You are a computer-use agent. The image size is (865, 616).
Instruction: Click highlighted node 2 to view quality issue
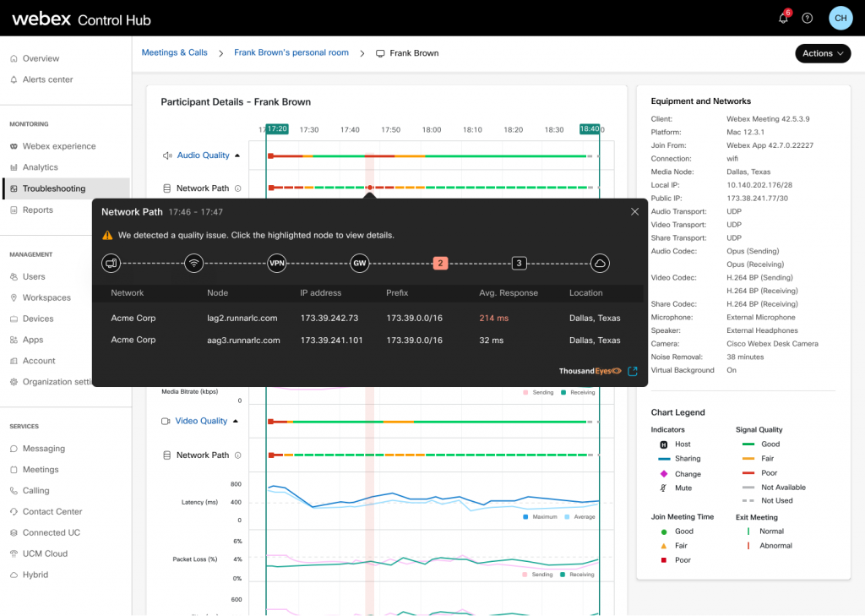(440, 263)
